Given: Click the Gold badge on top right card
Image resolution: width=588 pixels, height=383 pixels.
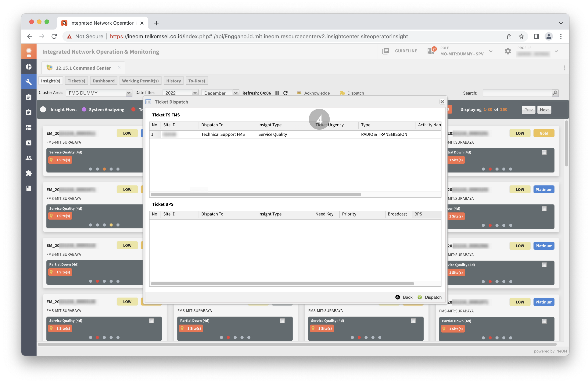Looking at the screenshot, I should tap(543, 133).
